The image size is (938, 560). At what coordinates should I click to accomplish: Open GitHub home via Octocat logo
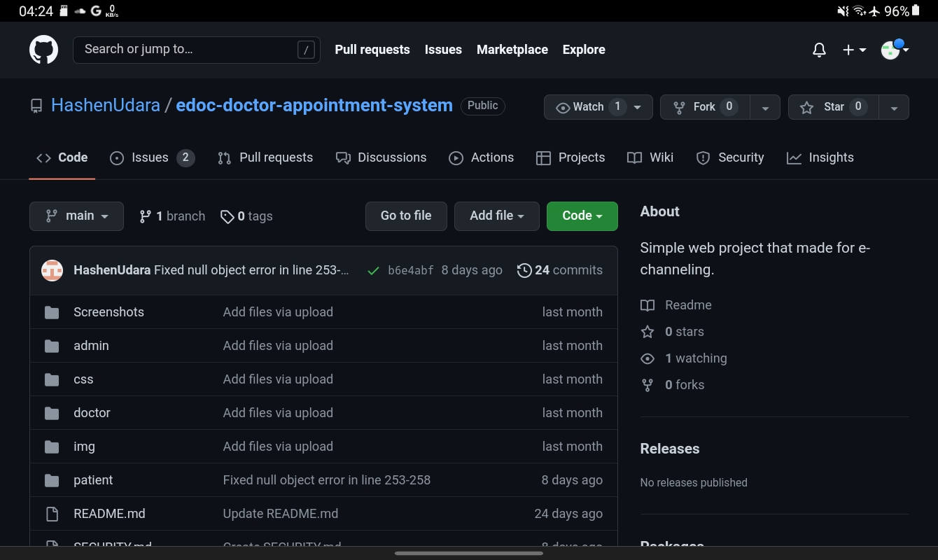(43, 50)
